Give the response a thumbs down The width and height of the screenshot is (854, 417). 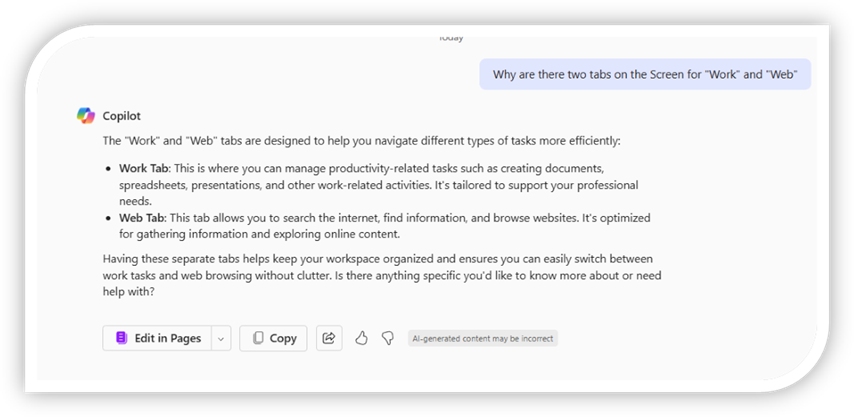[387, 338]
